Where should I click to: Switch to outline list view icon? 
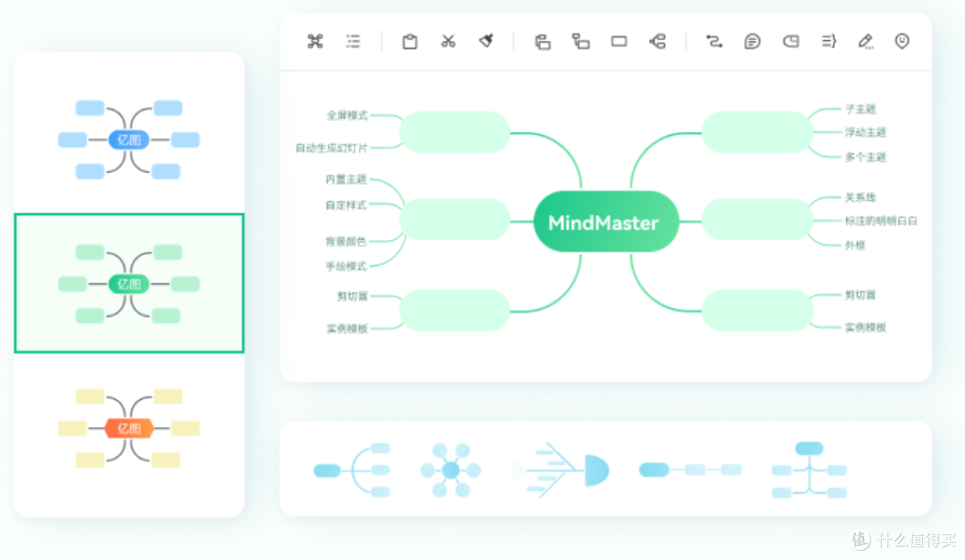pos(353,41)
